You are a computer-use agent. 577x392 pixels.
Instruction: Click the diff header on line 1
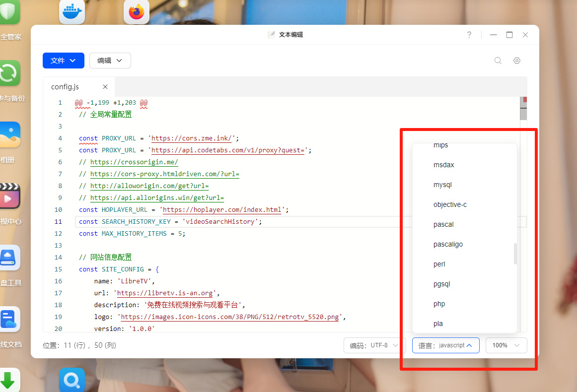click(111, 103)
